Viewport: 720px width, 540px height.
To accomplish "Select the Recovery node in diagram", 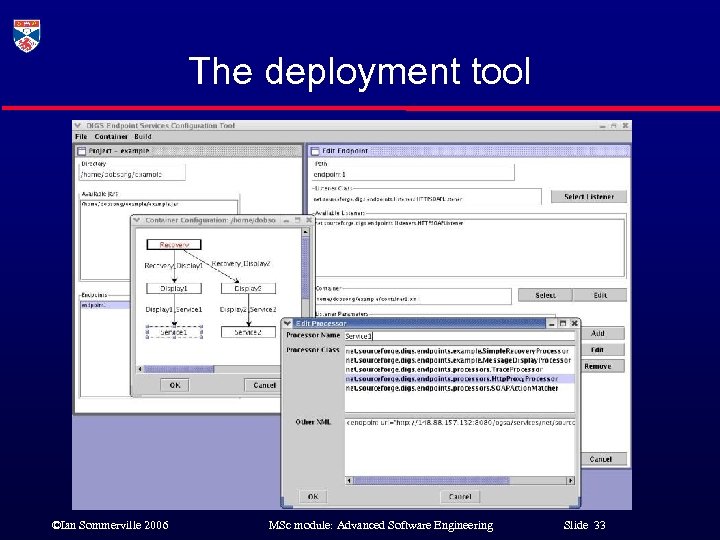I will pyautogui.click(x=174, y=245).
